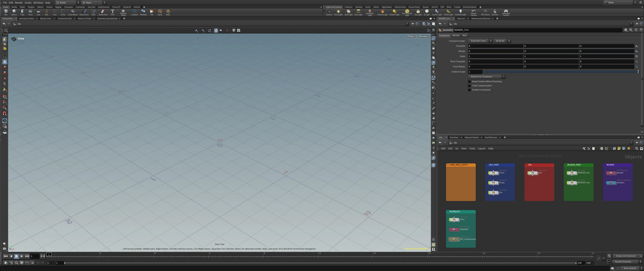This screenshot has width=644, height=271.
Task: Toggle Enable Constraints checkbox
Action: (x=470, y=90)
